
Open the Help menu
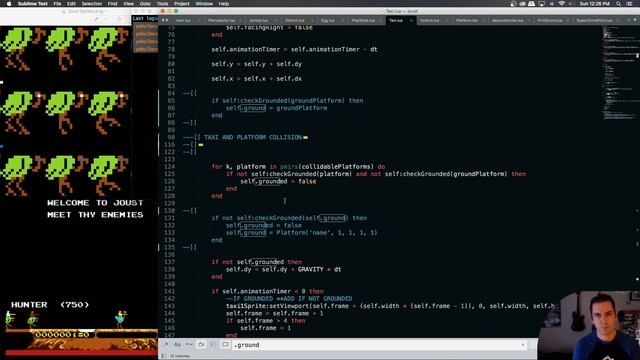[224, 4]
